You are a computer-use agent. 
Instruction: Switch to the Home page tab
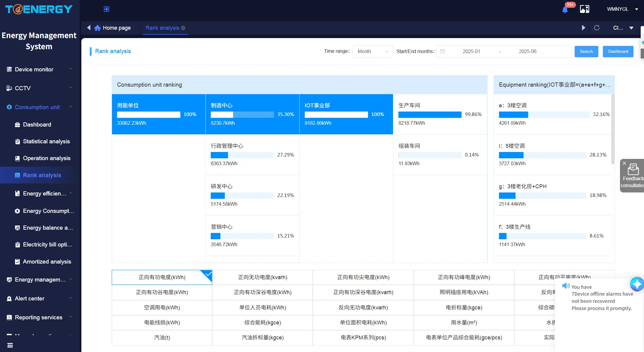tap(113, 28)
